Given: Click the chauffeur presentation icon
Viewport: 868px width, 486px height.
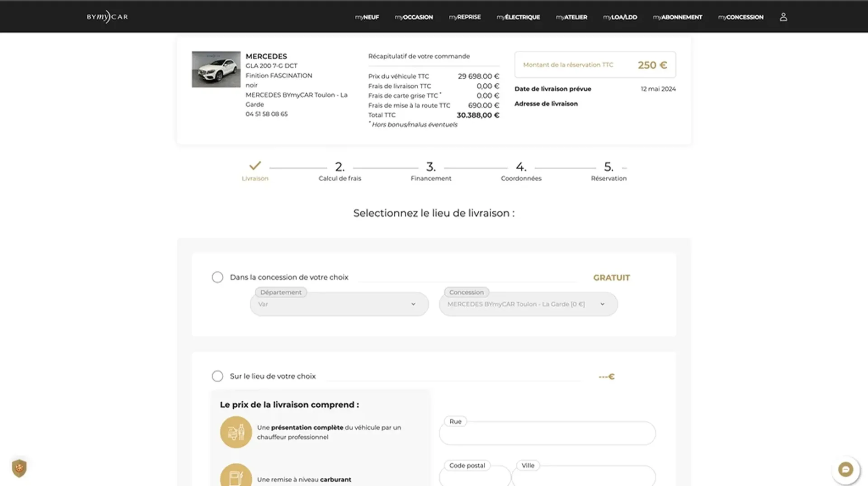Looking at the screenshot, I should pyautogui.click(x=236, y=432).
